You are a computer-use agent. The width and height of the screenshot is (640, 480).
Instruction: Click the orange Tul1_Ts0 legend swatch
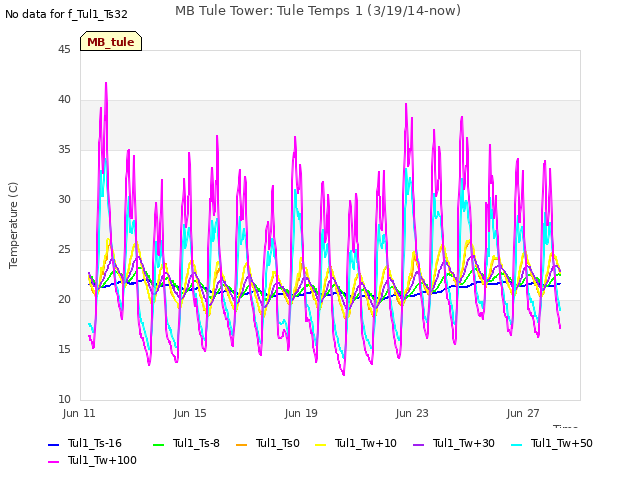[242, 444]
